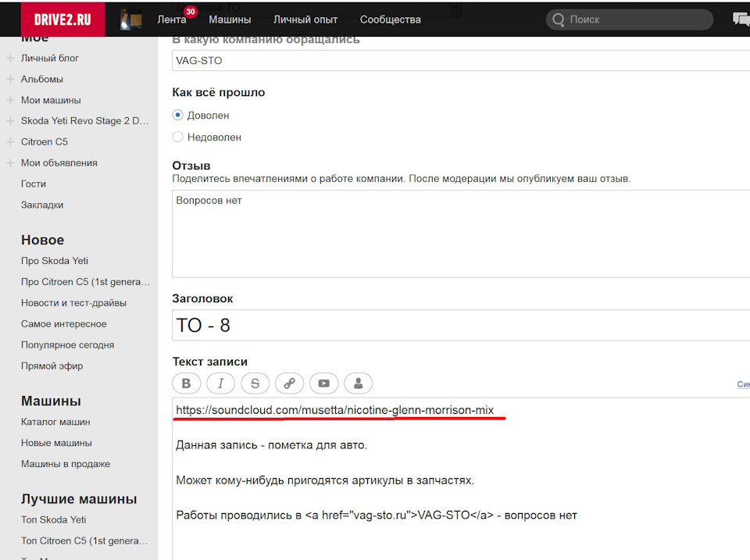Click the plus icon beside Citroen C5

[10, 141]
